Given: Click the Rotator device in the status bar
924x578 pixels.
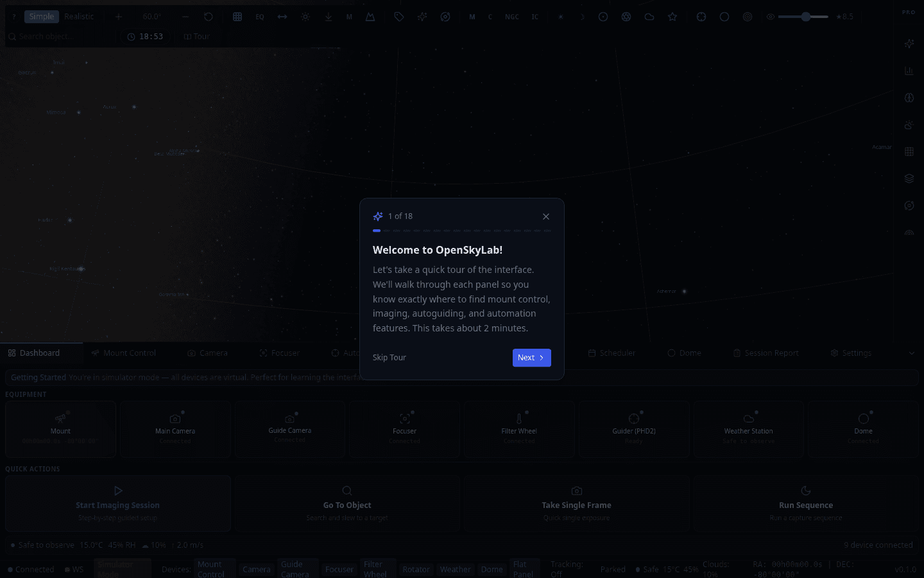Looking at the screenshot, I should (x=416, y=569).
